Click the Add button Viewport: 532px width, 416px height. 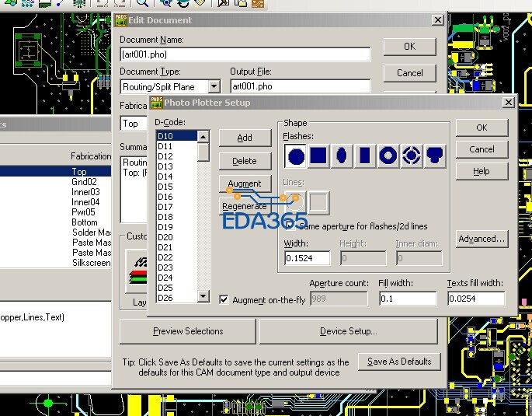point(245,138)
